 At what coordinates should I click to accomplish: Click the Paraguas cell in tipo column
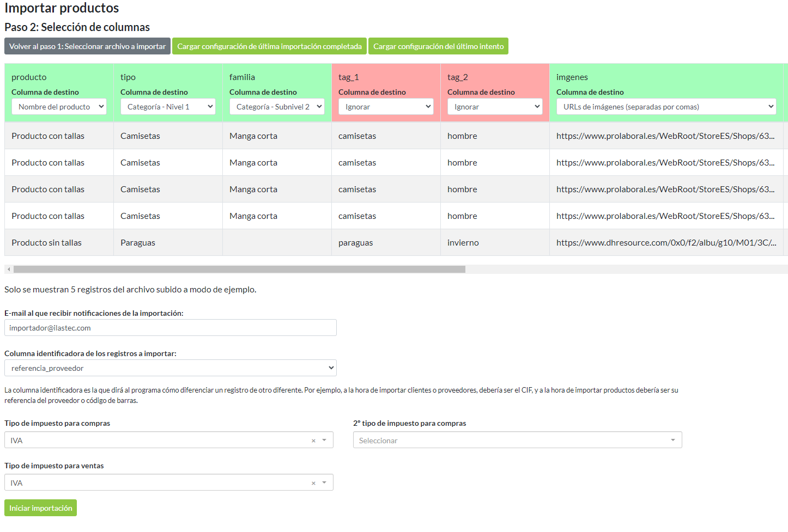pyautogui.click(x=138, y=243)
